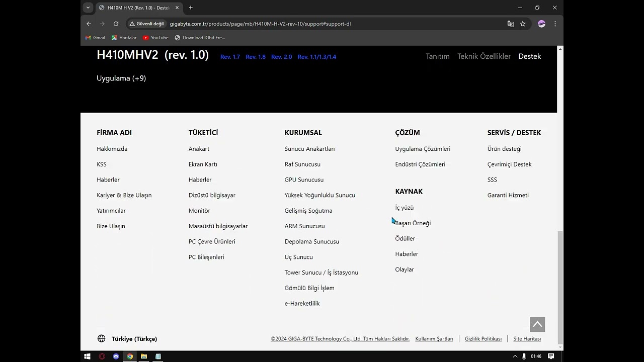Click the KSS footer link
Viewport: 644px width, 362px height.
(102, 164)
